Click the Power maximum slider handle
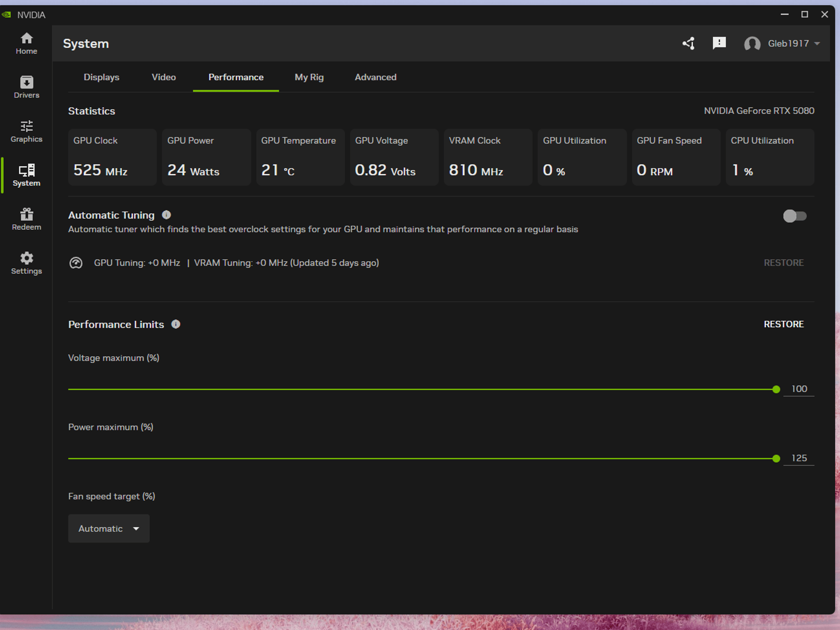 (x=776, y=459)
